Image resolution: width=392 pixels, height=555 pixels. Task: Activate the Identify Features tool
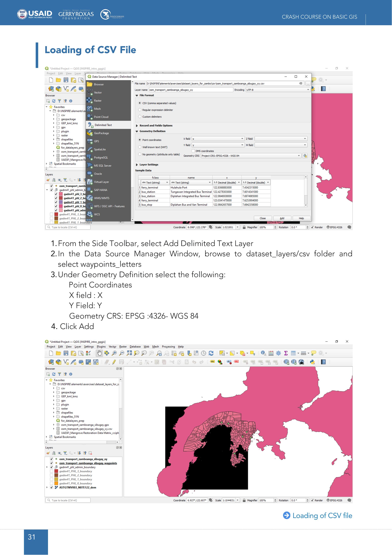263,353
